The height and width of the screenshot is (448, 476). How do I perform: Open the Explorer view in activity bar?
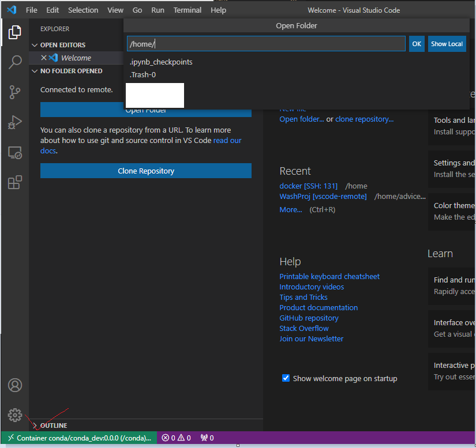14,32
